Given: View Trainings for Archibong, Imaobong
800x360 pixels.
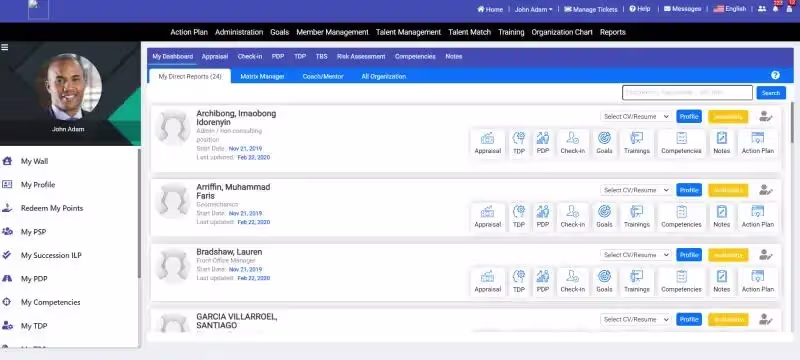Looking at the screenshot, I should (x=637, y=143).
